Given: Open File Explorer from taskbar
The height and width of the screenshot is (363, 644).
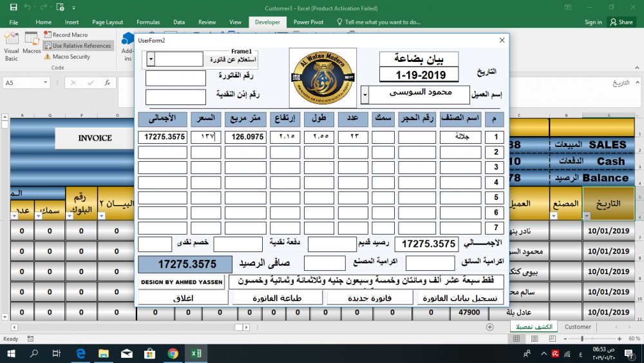Looking at the screenshot, I should click(104, 353).
